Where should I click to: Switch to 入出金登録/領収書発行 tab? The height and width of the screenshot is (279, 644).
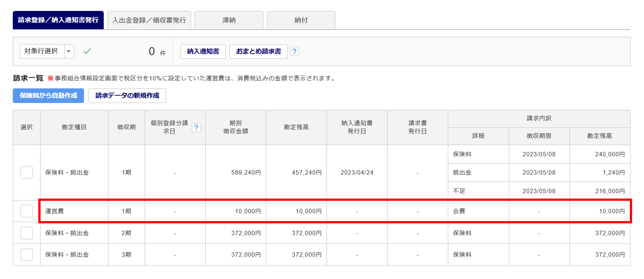tap(149, 20)
